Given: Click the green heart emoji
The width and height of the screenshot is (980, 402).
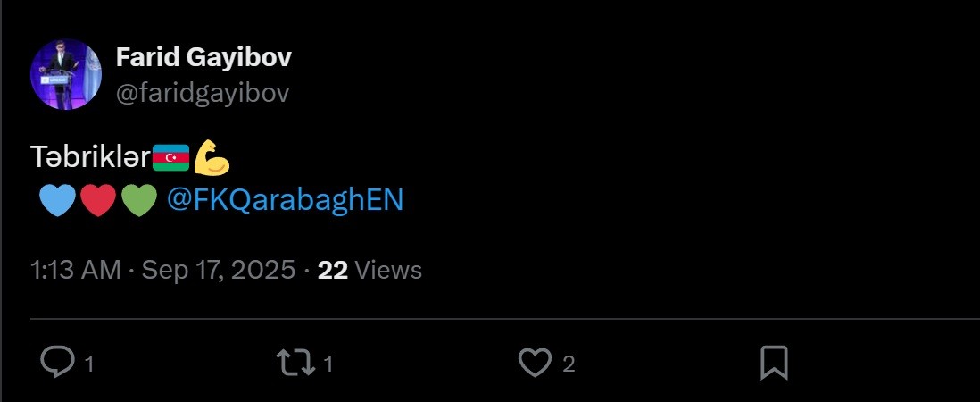Looking at the screenshot, I should point(138,200).
